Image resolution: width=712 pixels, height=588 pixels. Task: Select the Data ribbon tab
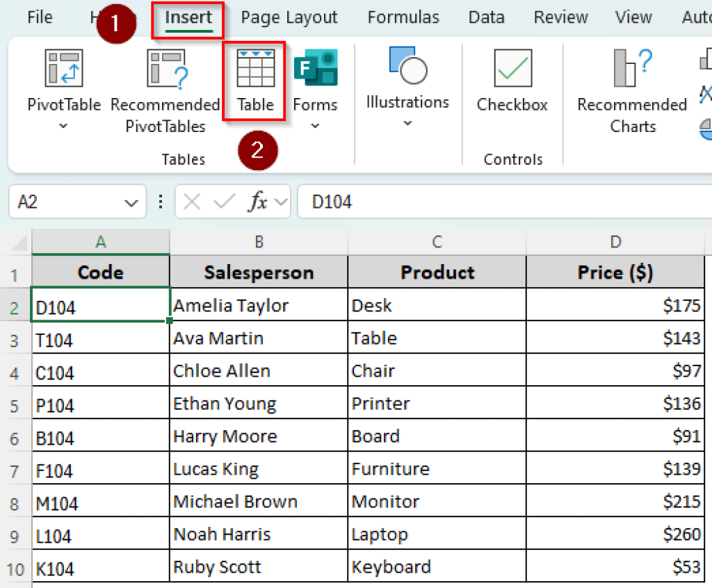click(486, 17)
